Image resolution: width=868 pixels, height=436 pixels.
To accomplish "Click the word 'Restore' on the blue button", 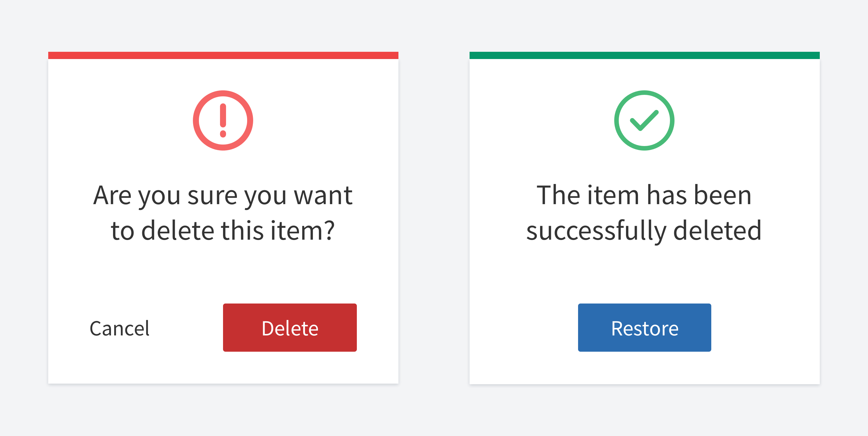I will click(645, 328).
